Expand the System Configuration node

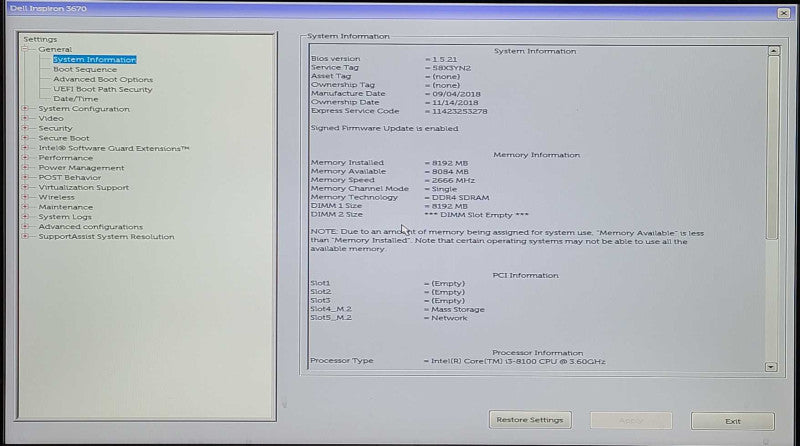tap(24, 109)
